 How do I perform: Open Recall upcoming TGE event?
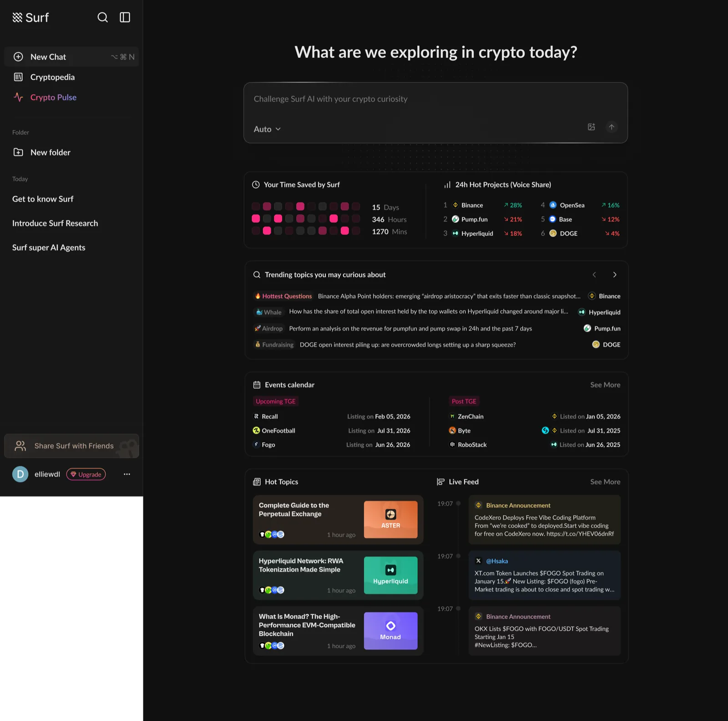[332, 416]
